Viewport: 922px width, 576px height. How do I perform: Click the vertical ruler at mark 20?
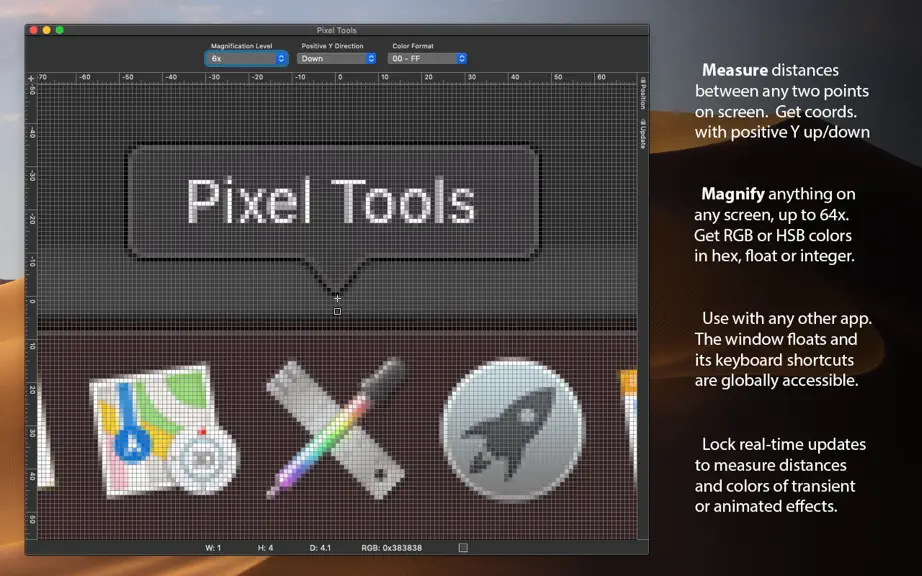[32, 390]
